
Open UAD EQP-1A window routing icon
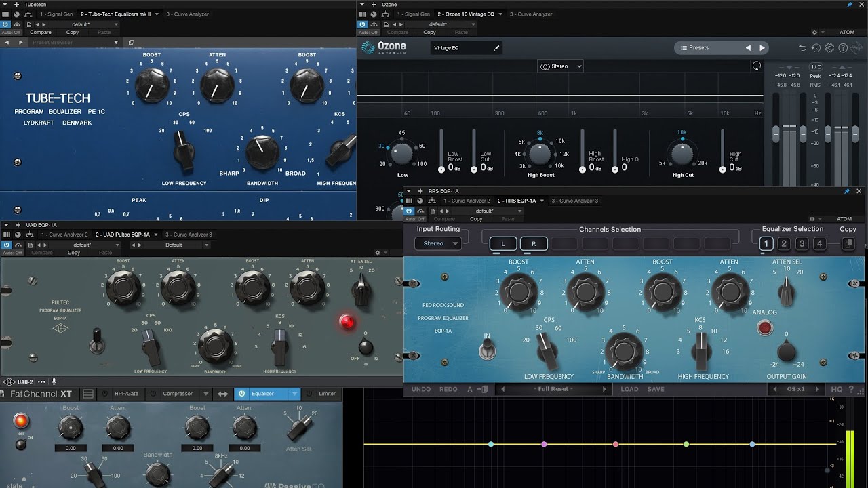pos(29,235)
